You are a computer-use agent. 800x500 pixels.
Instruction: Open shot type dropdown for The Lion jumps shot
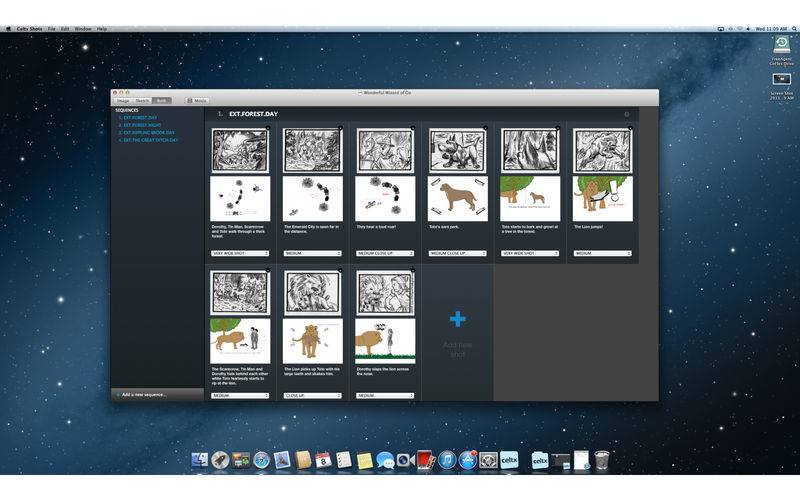click(602, 254)
